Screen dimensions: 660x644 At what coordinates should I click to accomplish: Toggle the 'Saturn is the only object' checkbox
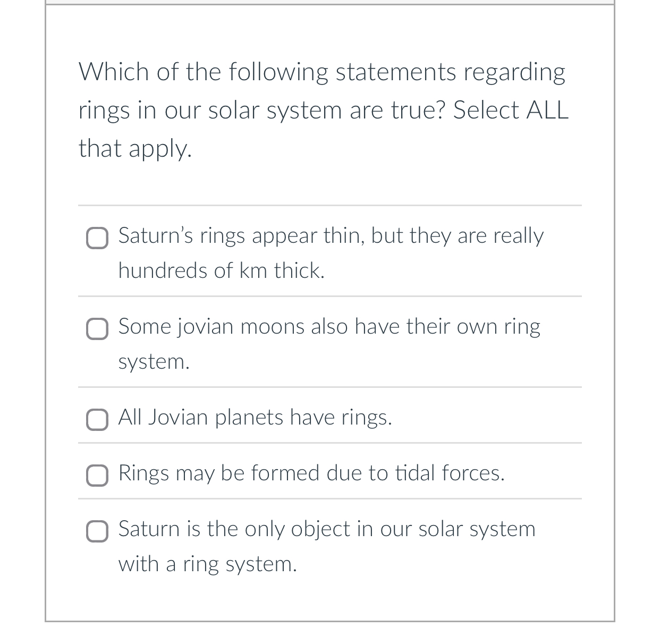(x=97, y=532)
